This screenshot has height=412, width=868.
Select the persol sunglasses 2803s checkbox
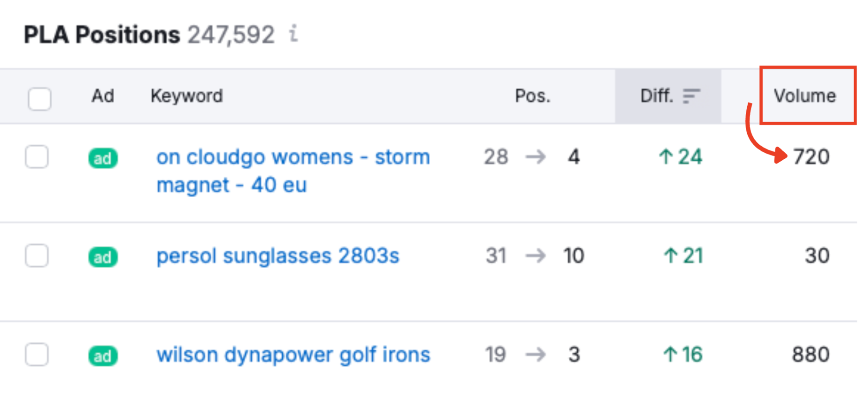37,256
